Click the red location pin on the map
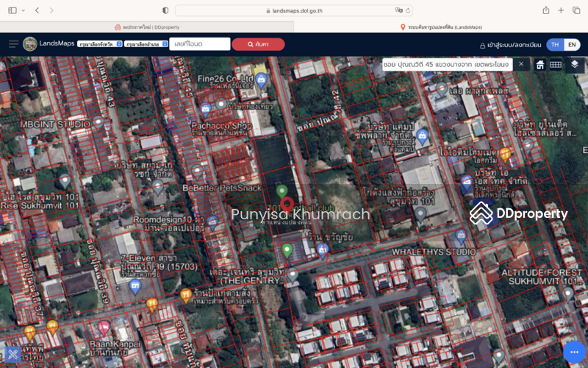Image resolution: width=588 pixels, height=368 pixels. pos(287,205)
